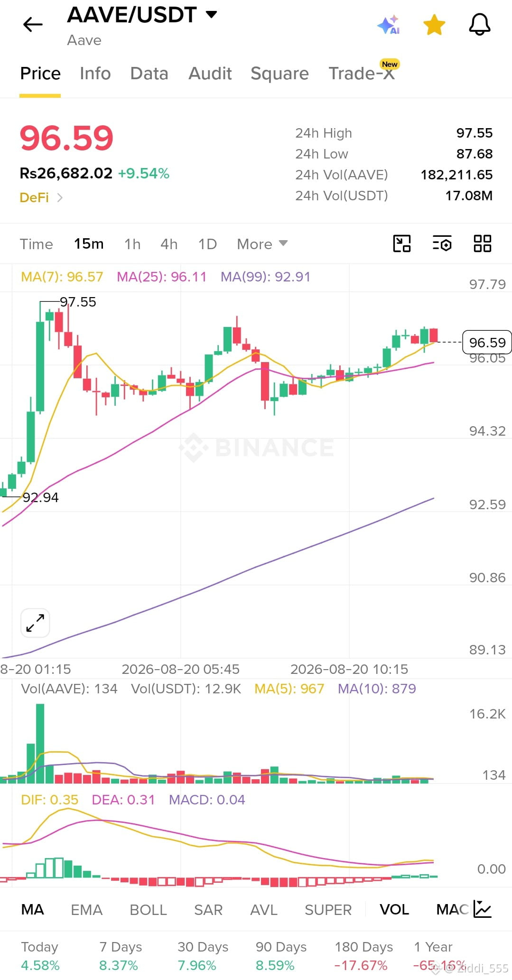This screenshot has width=512, height=980.
Task: Tap the DEA: 0.31 label
Action: pos(123,800)
